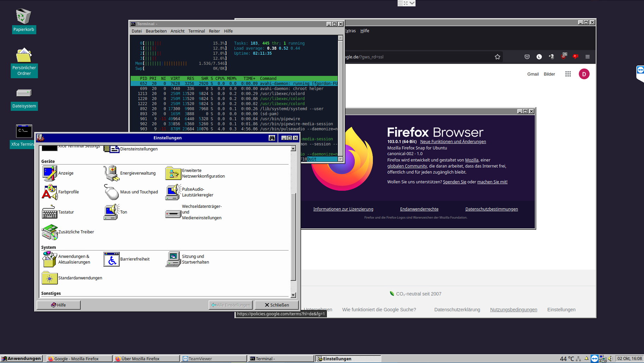Viewport: 644px width, 363px height.
Task: Open Standardanwendungen settings
Action: (72, 278)
